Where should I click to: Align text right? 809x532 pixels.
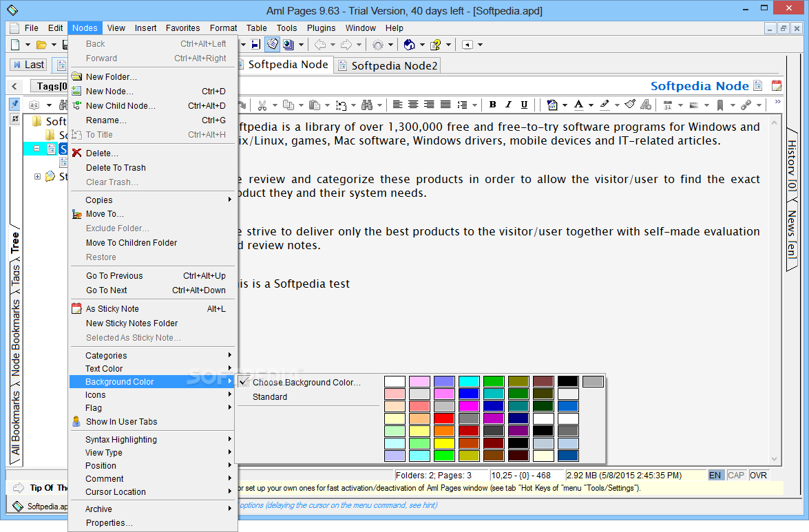pyautogui.click(x=429, y=105)
